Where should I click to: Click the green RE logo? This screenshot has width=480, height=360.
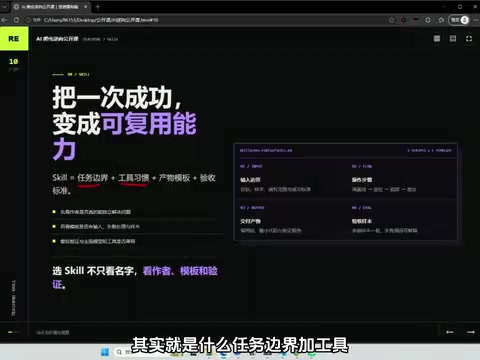coord(14,39)
